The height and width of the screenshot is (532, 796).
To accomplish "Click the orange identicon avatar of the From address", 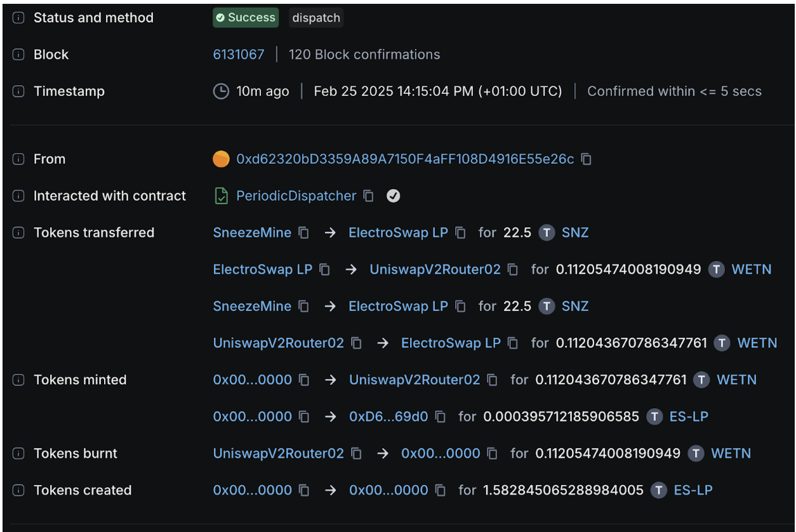I will [x=221, y=159].
